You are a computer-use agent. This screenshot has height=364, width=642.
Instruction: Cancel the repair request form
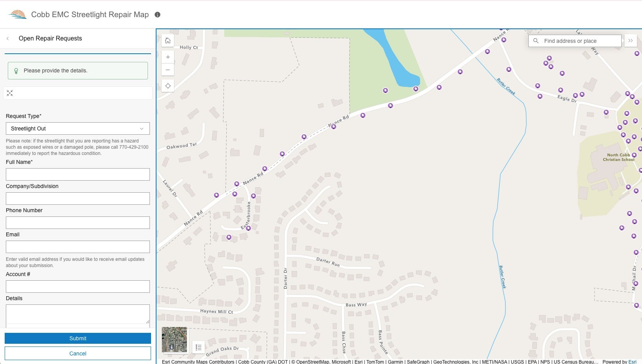coord(77,353)
